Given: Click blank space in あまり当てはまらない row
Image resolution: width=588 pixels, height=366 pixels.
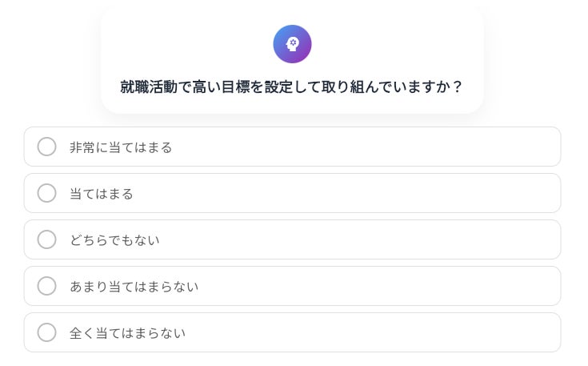Looking at the screenshot, I should pyautogui.click(x=375, y=286).
